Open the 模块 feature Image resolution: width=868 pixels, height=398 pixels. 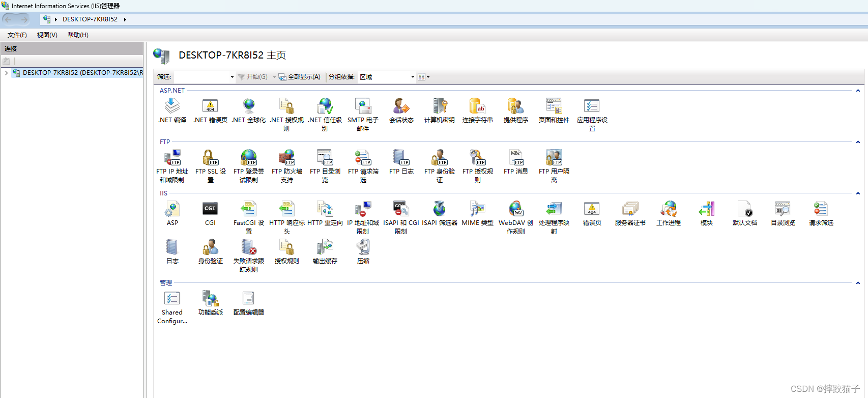point(707,213)
